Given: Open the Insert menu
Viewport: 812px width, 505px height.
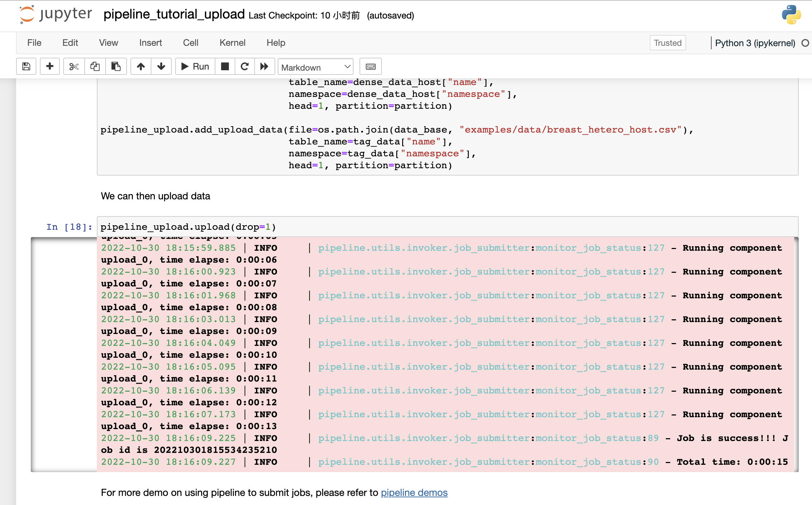Looking at the screenshot, I should pyautogui.click(x=150, y=43).
